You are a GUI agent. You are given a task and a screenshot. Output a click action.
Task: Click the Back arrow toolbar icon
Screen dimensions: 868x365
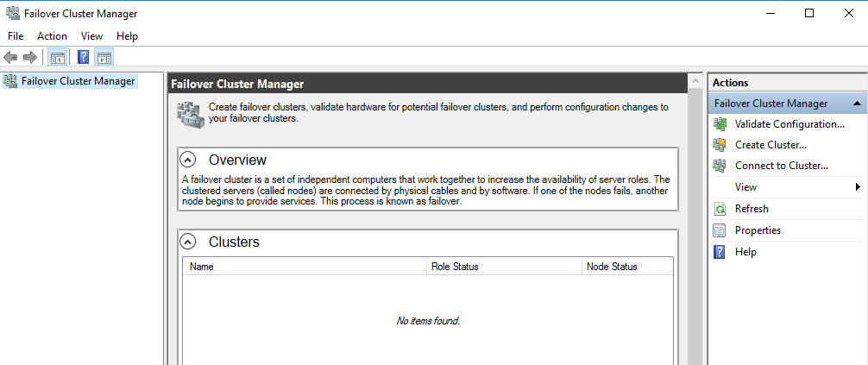click(10, 58)
